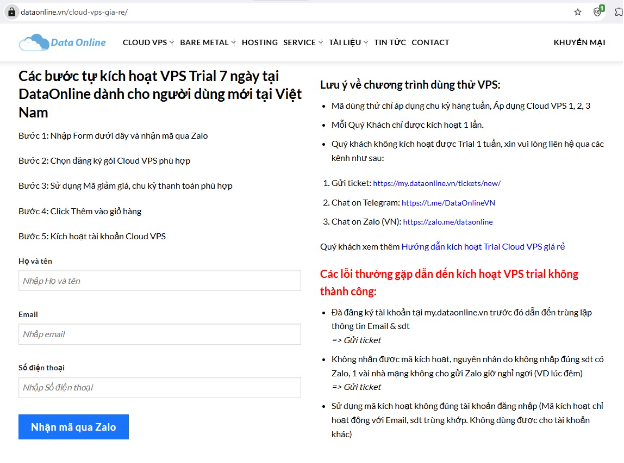Go to the HOSTING menu item
The image size is (624, 463).
pos(259,42)
